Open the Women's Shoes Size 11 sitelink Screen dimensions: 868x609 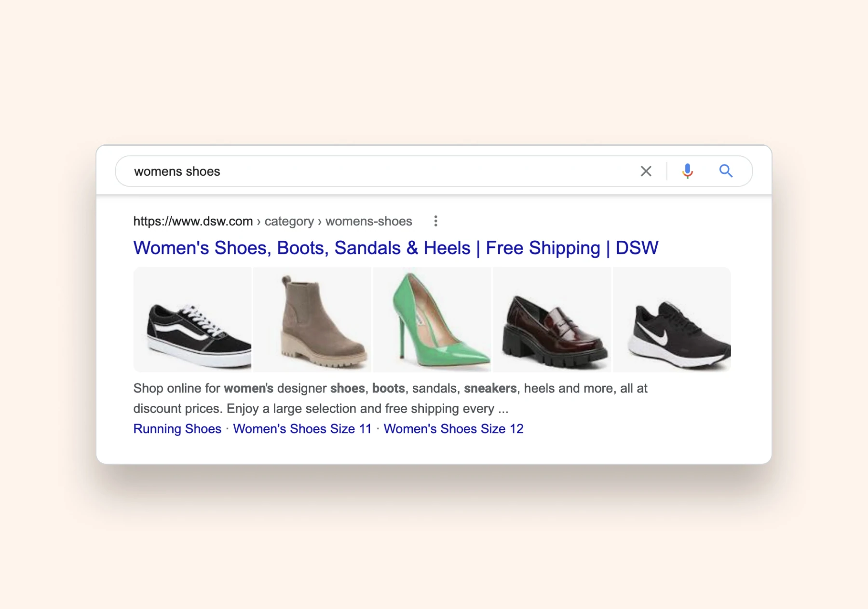[x=302, y=429]
